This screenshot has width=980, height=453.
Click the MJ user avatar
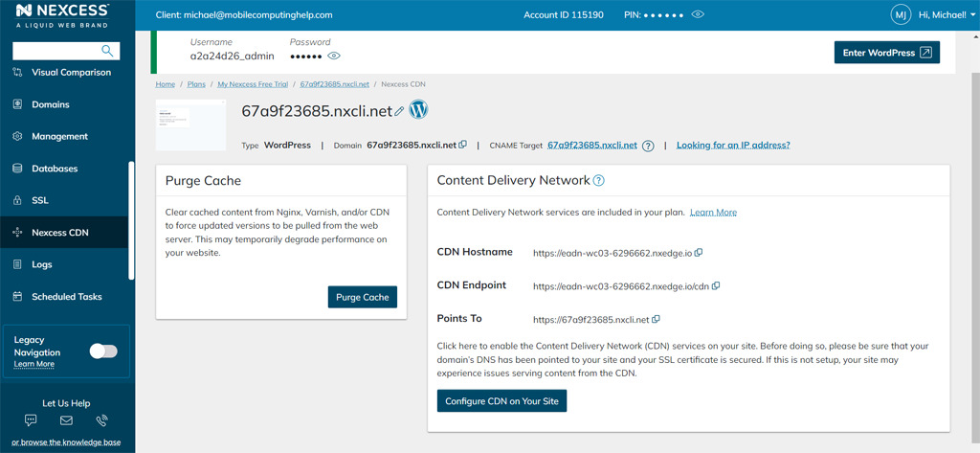pos(901,14)
